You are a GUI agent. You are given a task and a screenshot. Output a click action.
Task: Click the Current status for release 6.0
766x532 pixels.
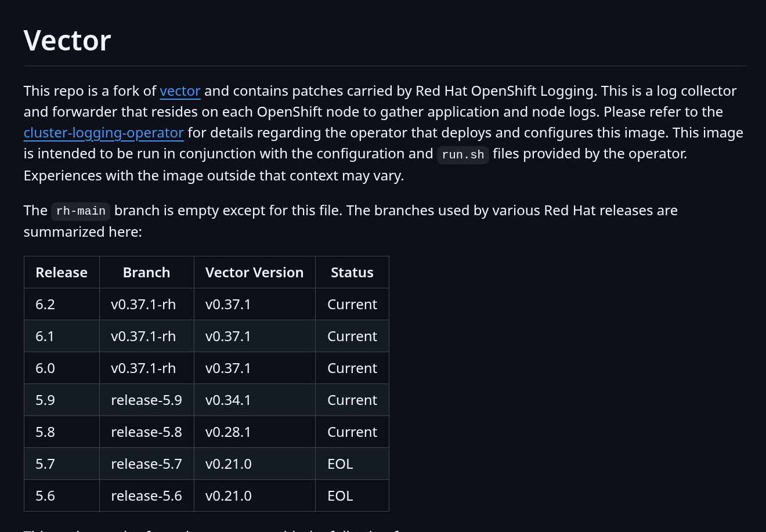[x=352, y=368]
